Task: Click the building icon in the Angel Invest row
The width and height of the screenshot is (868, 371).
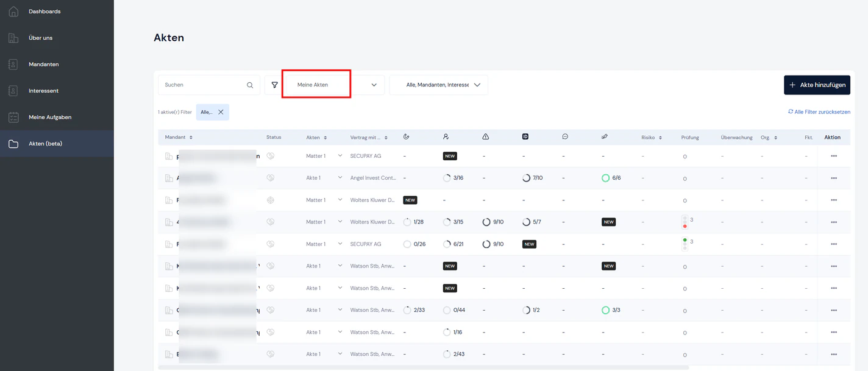Action: tap(169, 178)
